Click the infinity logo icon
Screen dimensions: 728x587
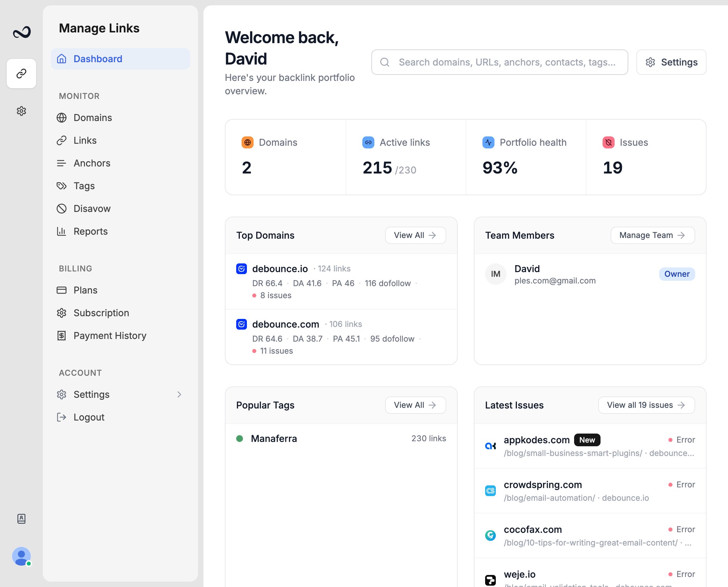click(x=22, y=32)
